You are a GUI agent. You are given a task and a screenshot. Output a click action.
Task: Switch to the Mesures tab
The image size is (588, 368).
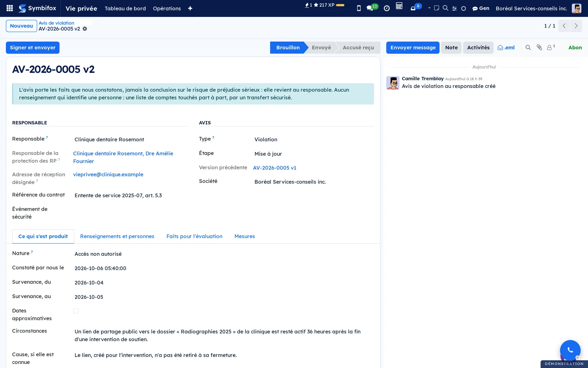tap(245, 236)
